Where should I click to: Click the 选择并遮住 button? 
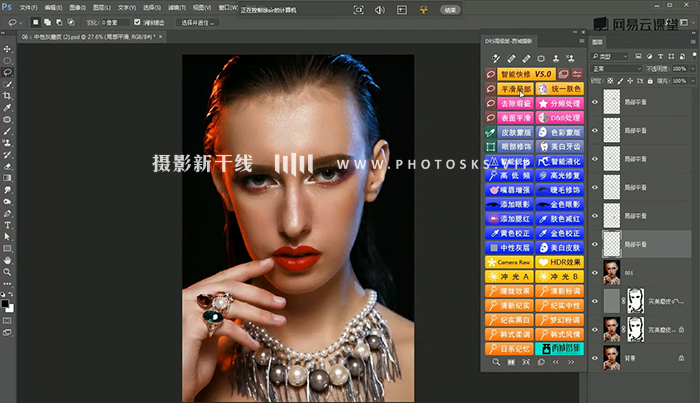point(197,22)
